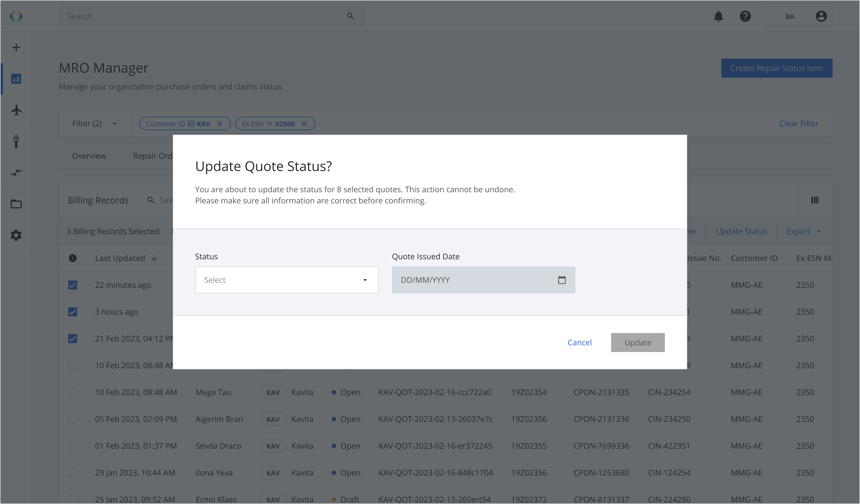
Task: Open the Status select dropdown
Action: coord(287,280)
